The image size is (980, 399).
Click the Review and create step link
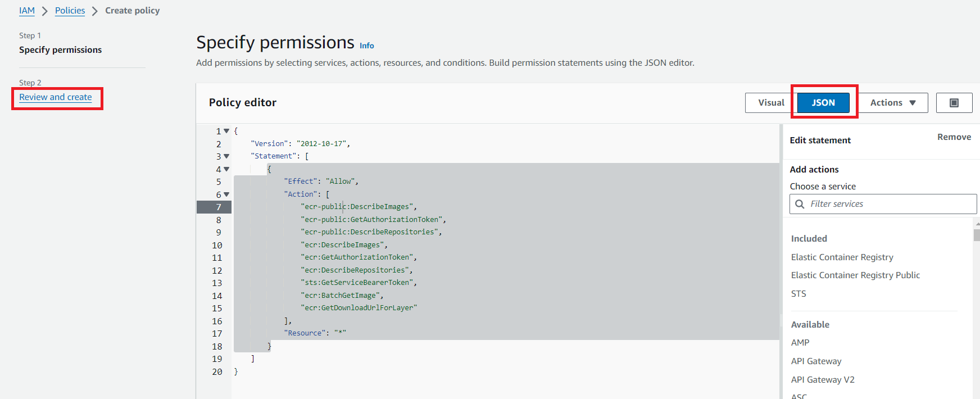point(55,97)
